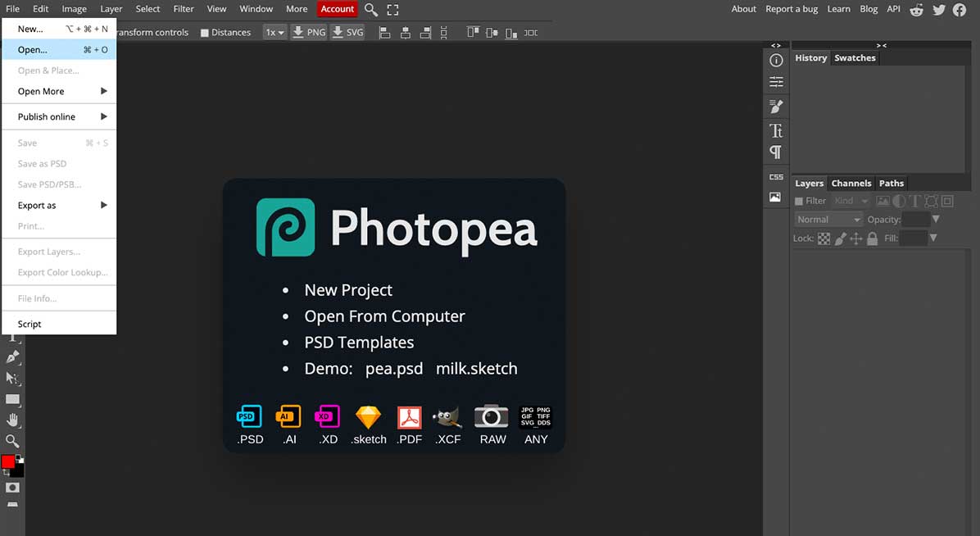
Task: Export as PNG button
Action: pos(309,33)
